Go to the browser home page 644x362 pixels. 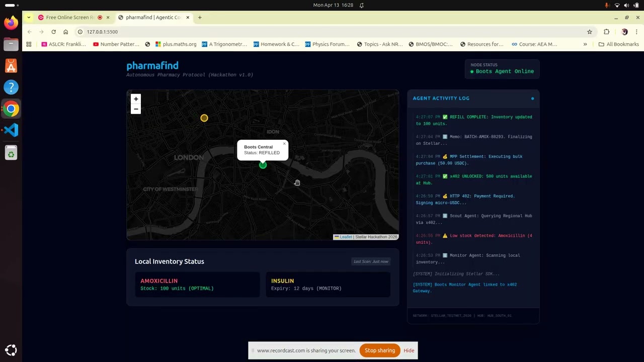point(65,32)
